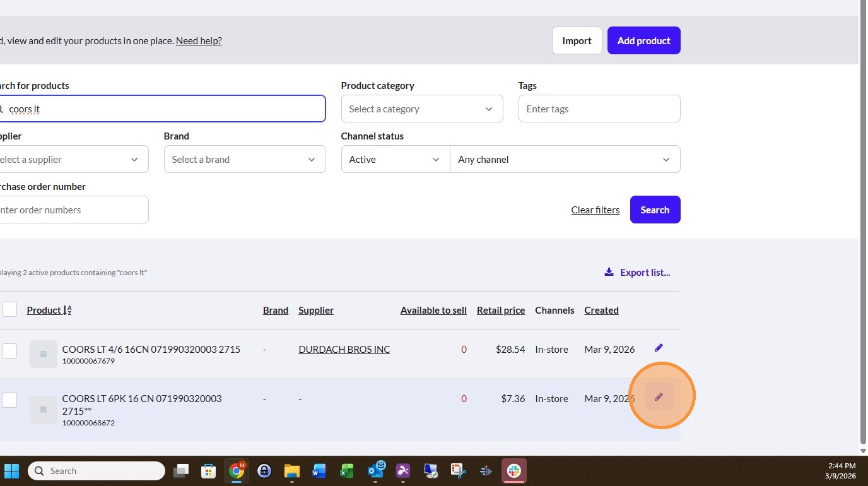Open the remote desktop monitor icon in taskbar
This screenshot has width=868, height=486.
point(431,471)
